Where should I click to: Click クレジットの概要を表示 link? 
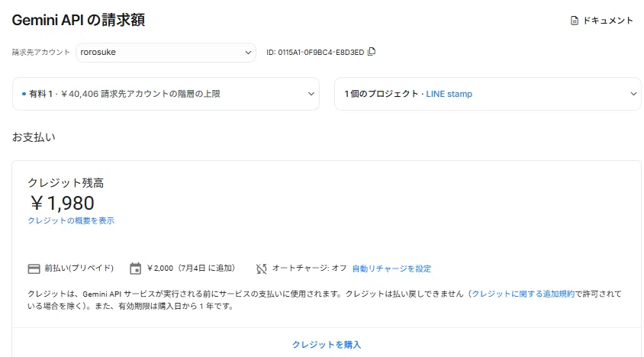tap(71, 220)
